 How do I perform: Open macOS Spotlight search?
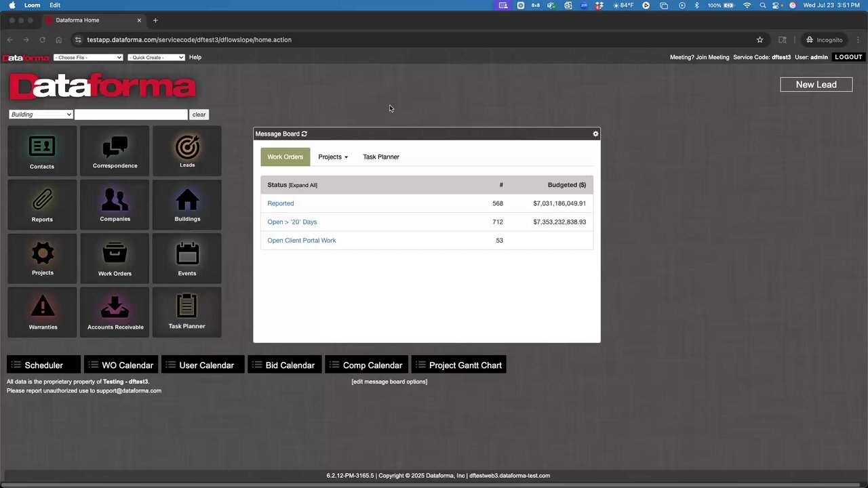click(x=763, y=5)
